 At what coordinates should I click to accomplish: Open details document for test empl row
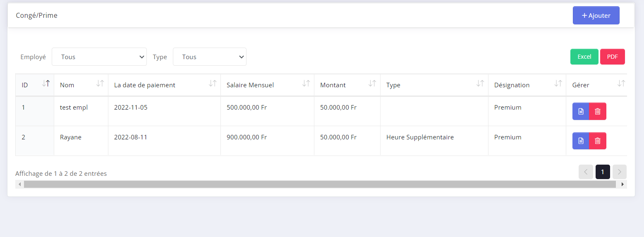pyautogui.click(x=581, y=111)
